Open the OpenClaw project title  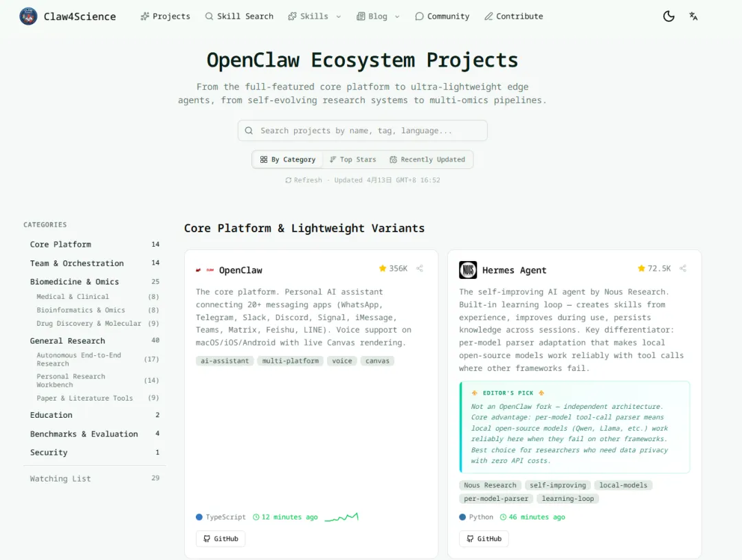[x=240, y=270]
